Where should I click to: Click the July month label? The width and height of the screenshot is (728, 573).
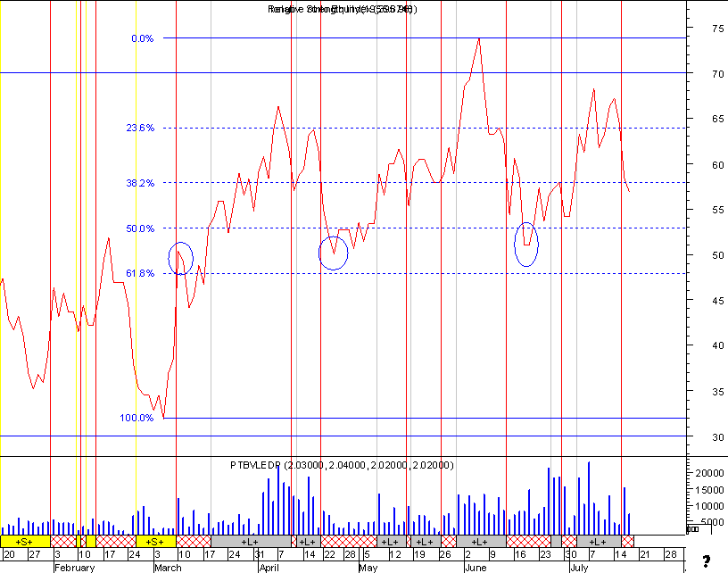(x=579, y=568)
